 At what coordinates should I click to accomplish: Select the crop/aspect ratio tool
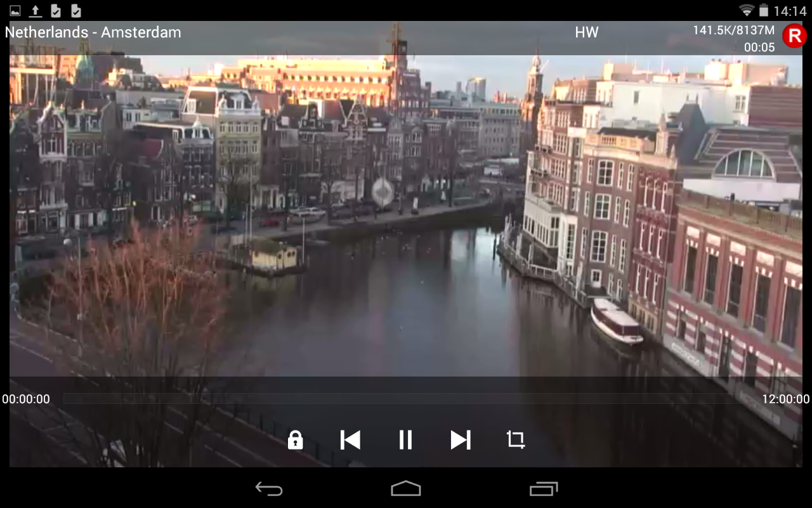click(x=516, y=439)
